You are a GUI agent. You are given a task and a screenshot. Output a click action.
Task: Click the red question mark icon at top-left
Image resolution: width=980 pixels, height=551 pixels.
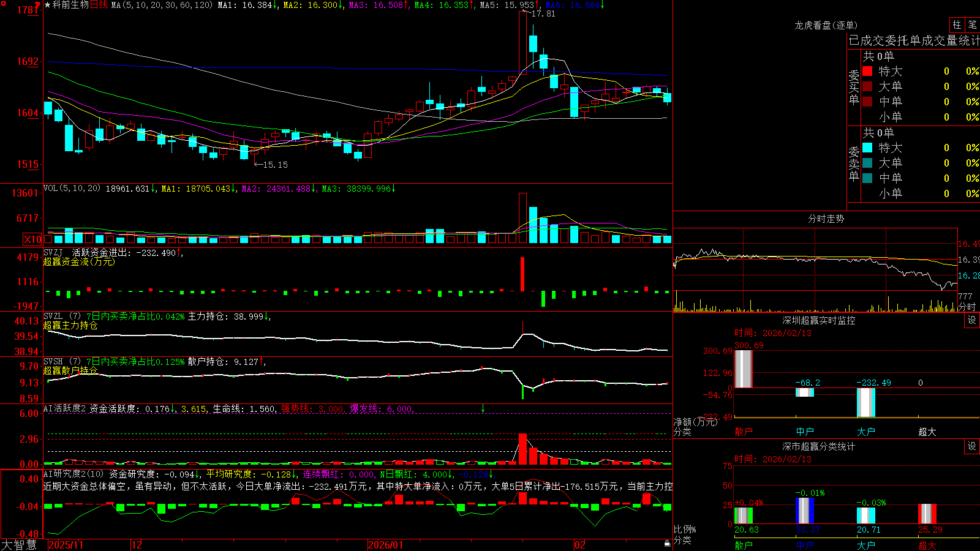pos(38,5)
